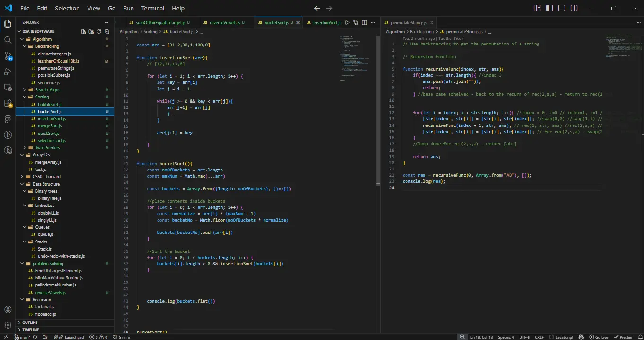
Task: Split the editor to the right
Action: pos(364,22)
